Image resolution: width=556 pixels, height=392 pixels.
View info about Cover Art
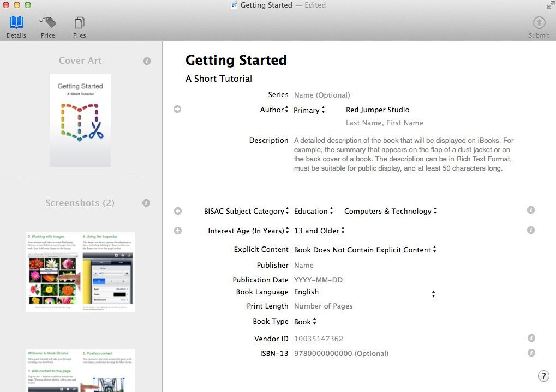pyautogui.click(x=146, y=61)
